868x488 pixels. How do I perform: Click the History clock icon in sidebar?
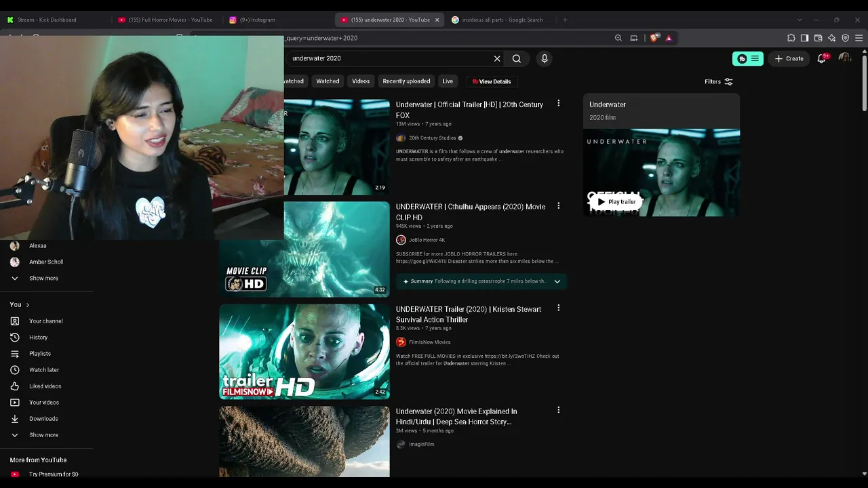(x=15, y=338)
